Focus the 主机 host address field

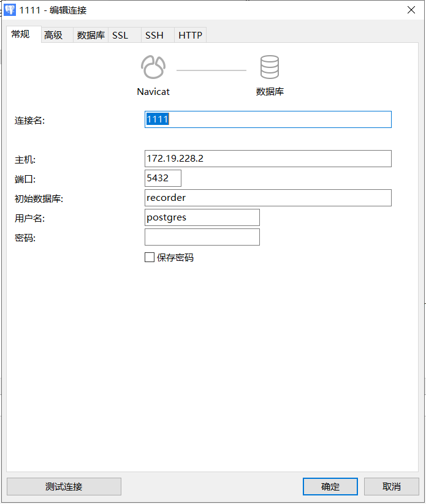point(267,159)
